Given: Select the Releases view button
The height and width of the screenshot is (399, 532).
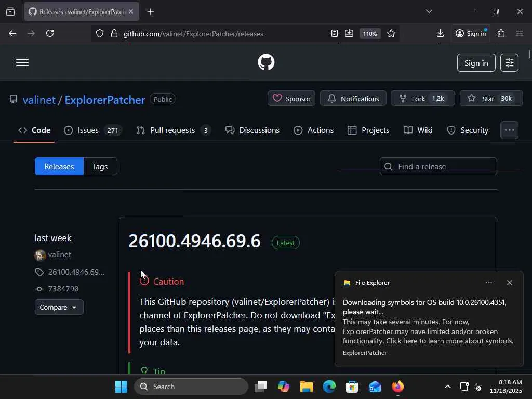Looking at the screenshot, I should [59, 167].
